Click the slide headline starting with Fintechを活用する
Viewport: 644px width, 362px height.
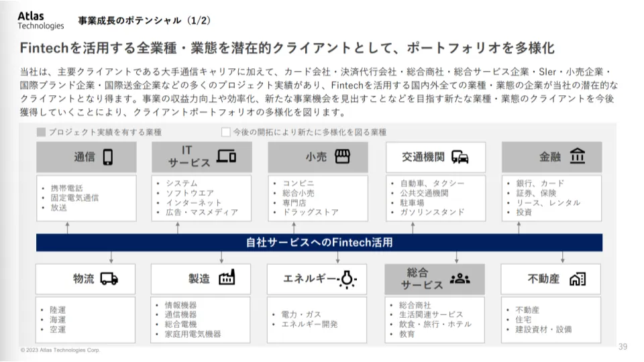(287, 49)
